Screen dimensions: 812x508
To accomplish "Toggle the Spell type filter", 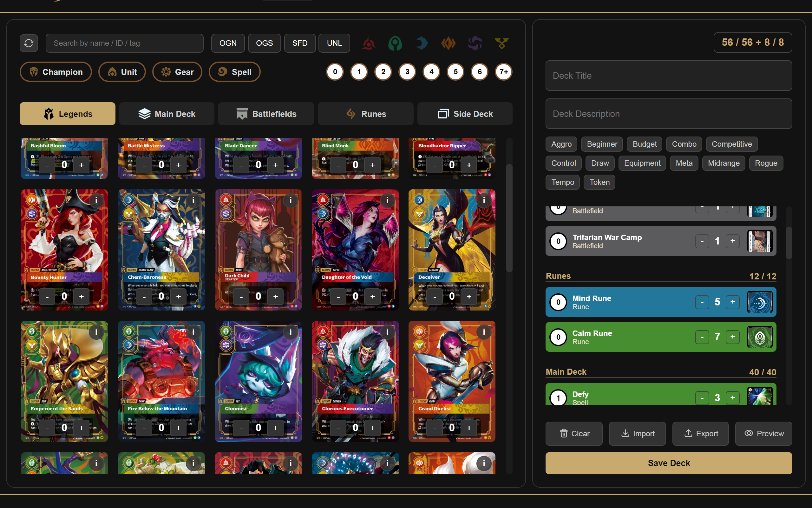I will tap(234, 72).
